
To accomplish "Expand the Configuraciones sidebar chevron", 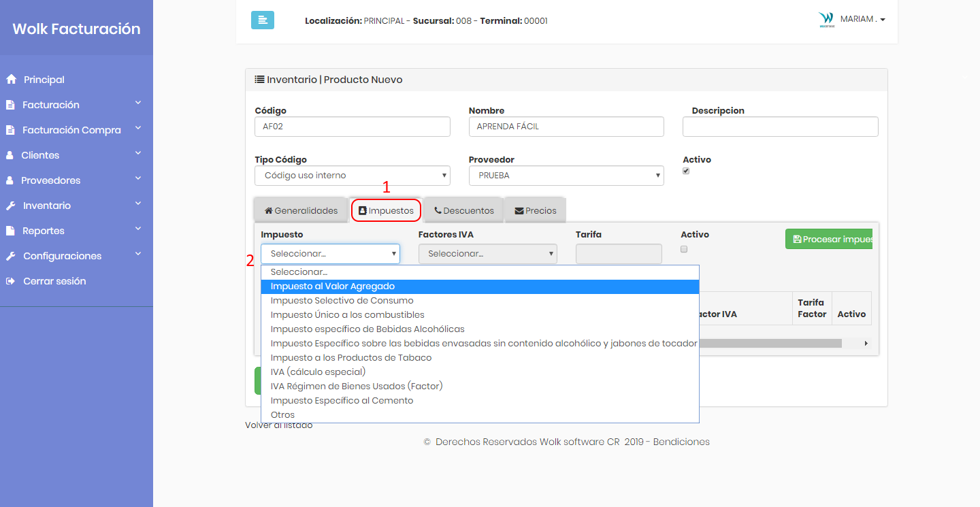I will pyautogui.click(x=138, y=255).
